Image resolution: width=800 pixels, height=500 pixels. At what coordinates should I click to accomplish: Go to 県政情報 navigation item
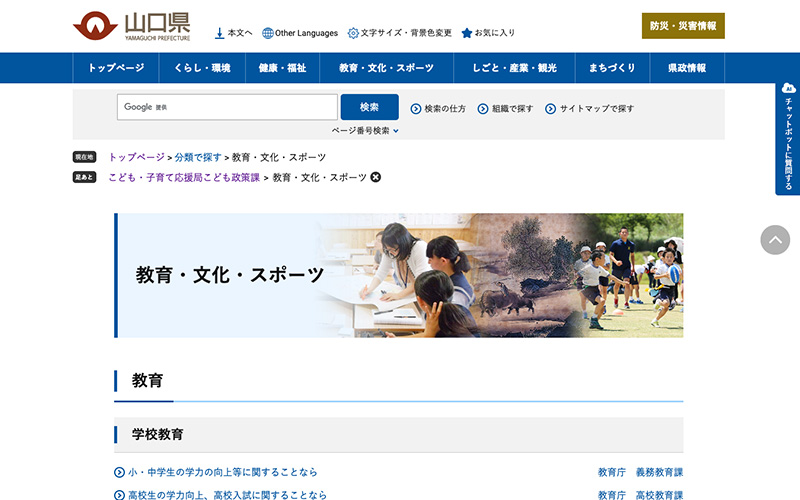point(686,68)
